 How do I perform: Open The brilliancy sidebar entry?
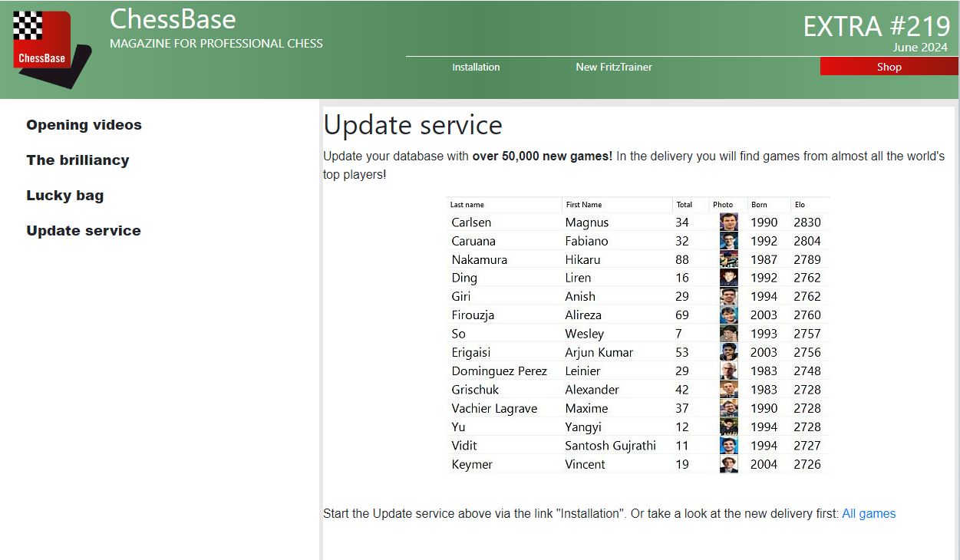(78, 160)
